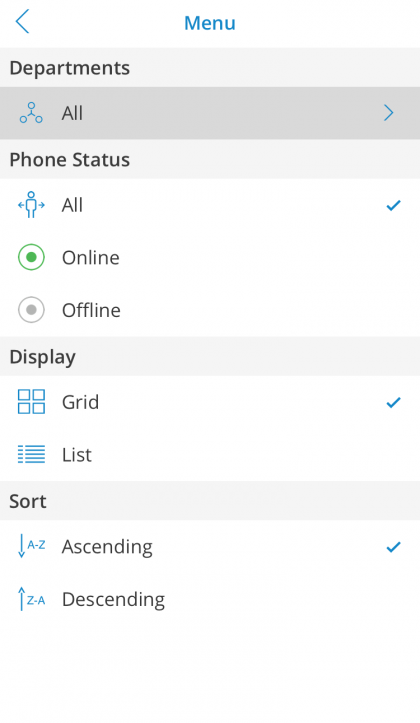The height and width of the screenshot is (723, 420).
Task: Expand Departments with the right chevron
Action: 389,113
